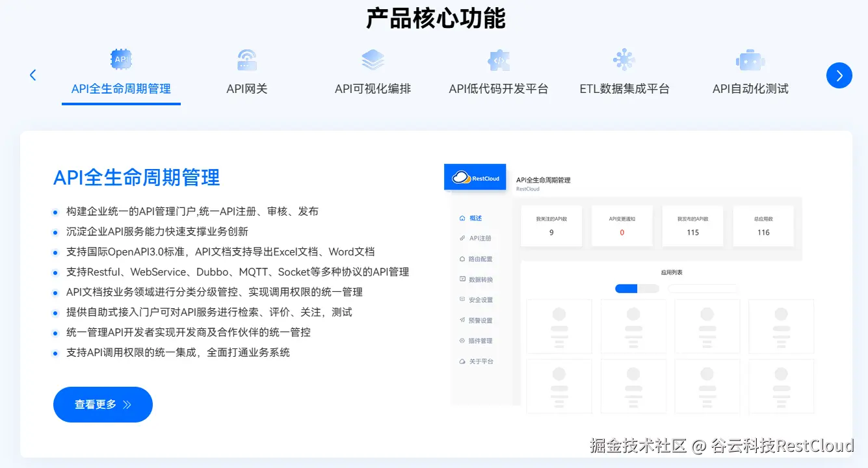Switch to the ETL数据集成平台 tab

624,89
